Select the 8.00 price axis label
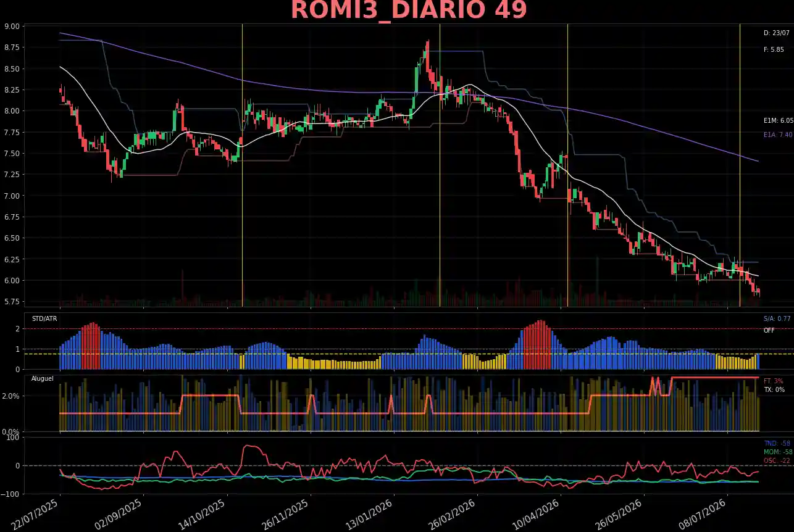The height and width of the screenshot is (532, 794). click(x=12, y=111)
